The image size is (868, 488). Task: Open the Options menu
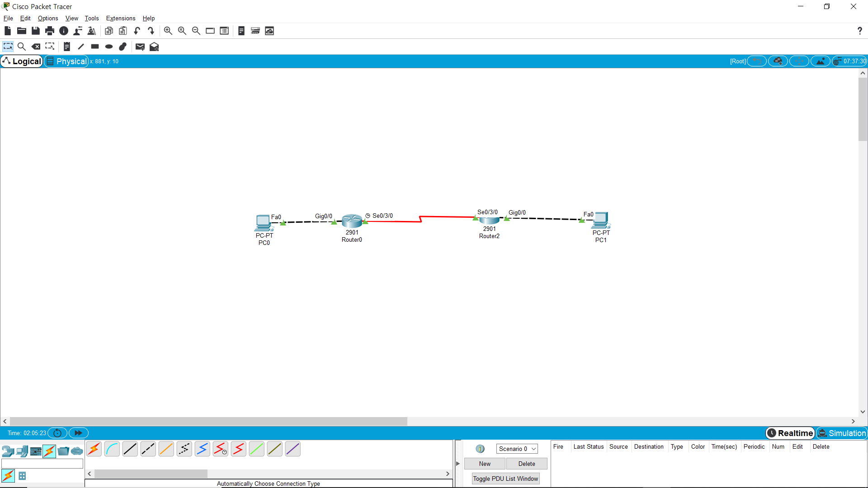coord(48,18)
